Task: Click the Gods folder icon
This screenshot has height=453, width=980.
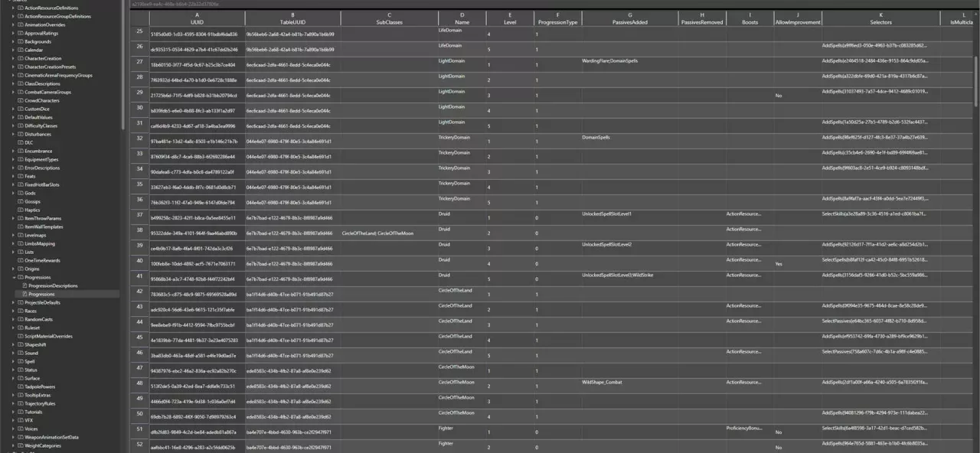Action: (x=21, y=193)
